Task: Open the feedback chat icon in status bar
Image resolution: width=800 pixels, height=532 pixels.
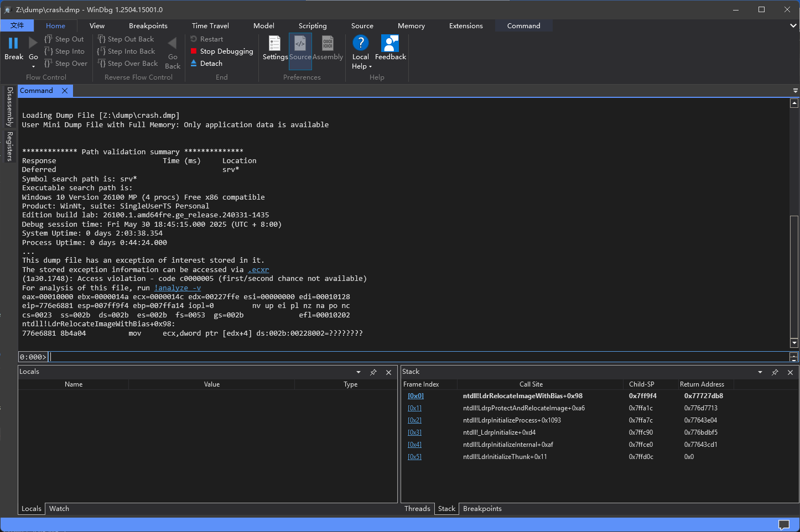Action: tap(784, 524)
